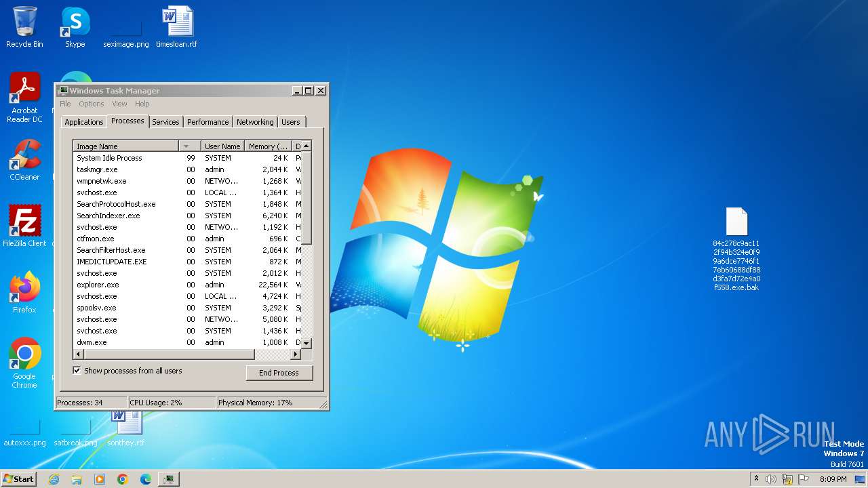Image resolution: width=868 pixels, height=488 pixels.
Task: Launch FileZilla Client shortcut
Action: (24, 226)
